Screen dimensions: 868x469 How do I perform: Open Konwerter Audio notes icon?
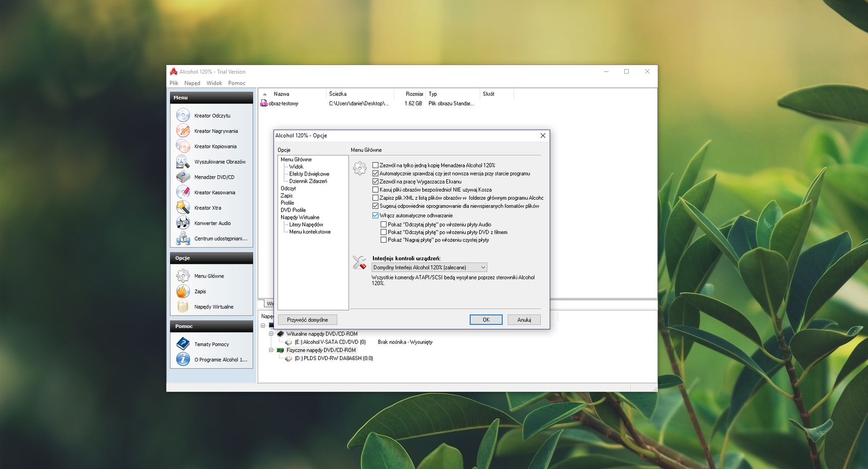183,223
